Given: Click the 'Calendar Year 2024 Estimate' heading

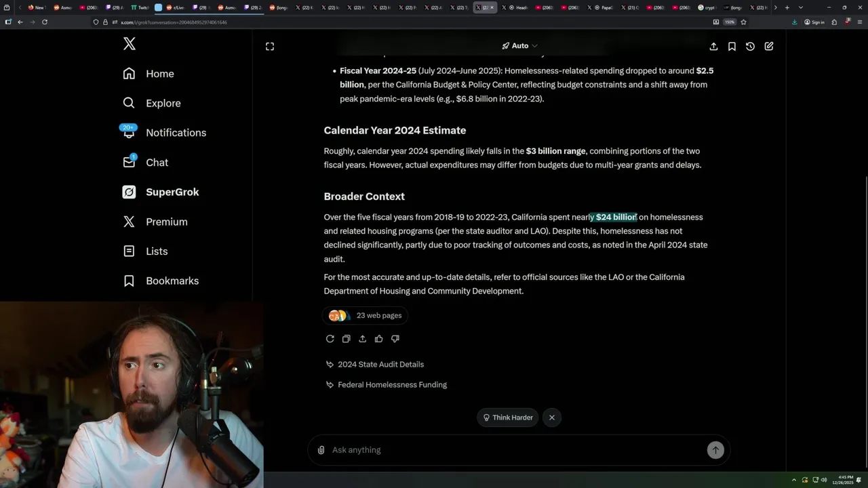Looking at the screenshot, I should [395, 130].
